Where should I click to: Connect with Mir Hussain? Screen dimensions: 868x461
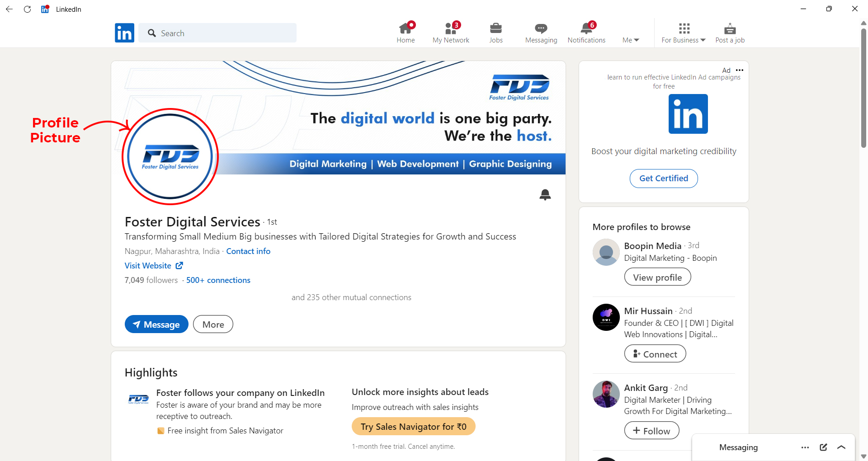655,354
